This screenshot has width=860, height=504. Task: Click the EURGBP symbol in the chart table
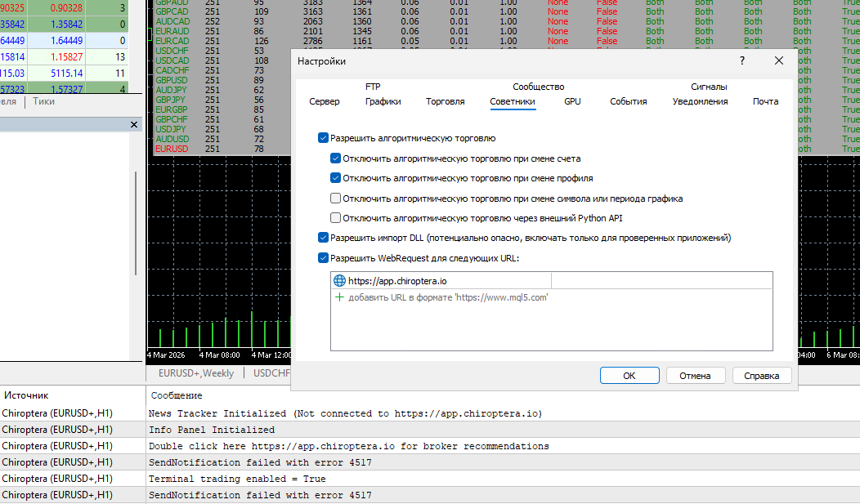(x=172, y=109)
